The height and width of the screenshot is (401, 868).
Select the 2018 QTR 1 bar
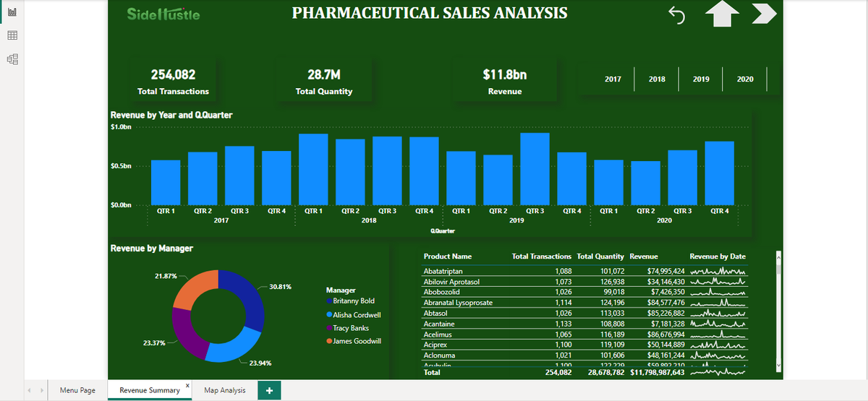[313, 170]
